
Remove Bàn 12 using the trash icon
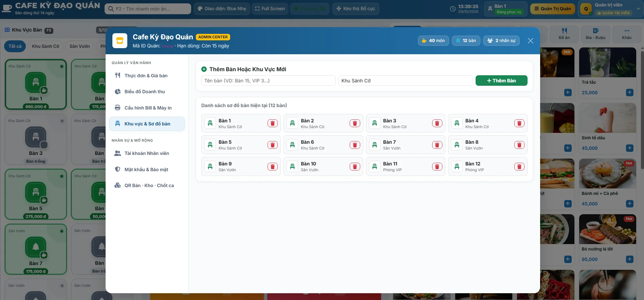[519, 166]
